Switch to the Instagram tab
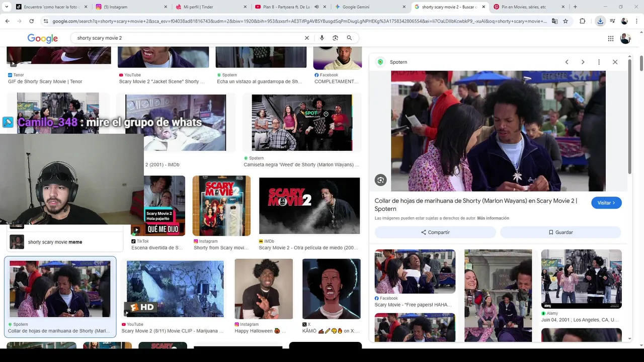This screenshot has height=362, width=644. pos(132,7)
